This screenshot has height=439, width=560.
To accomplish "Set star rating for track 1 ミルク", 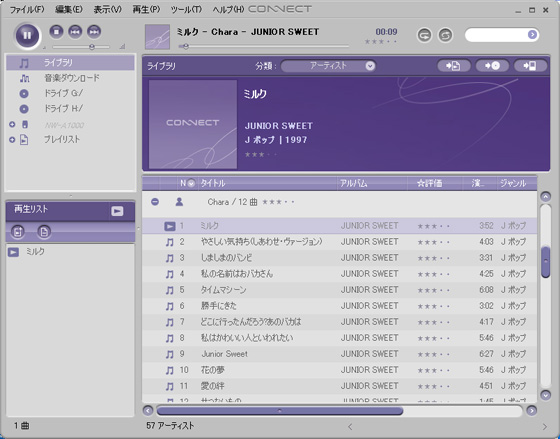I will click(x=433, y=226).
